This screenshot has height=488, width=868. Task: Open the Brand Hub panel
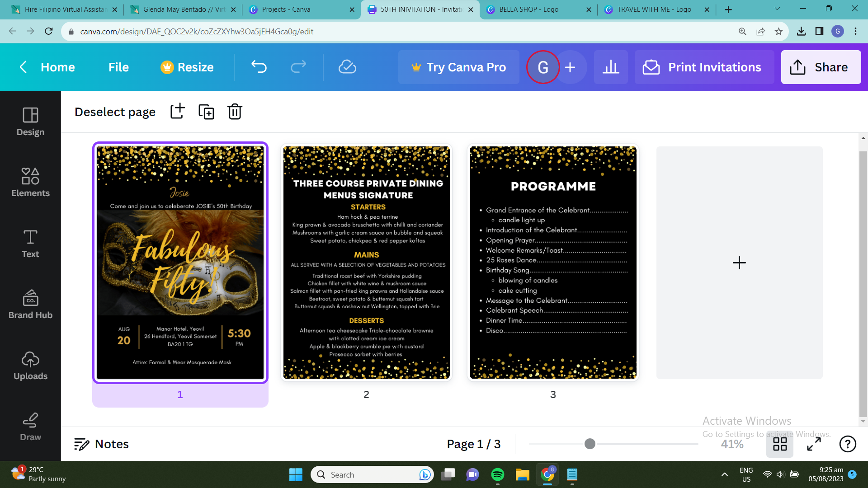pyautogui.click(x=30, y=305)
